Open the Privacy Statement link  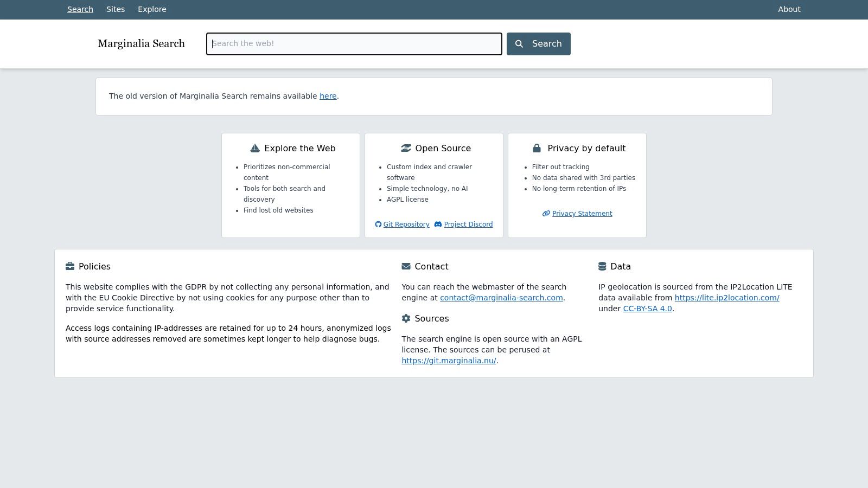coord(582,214)
